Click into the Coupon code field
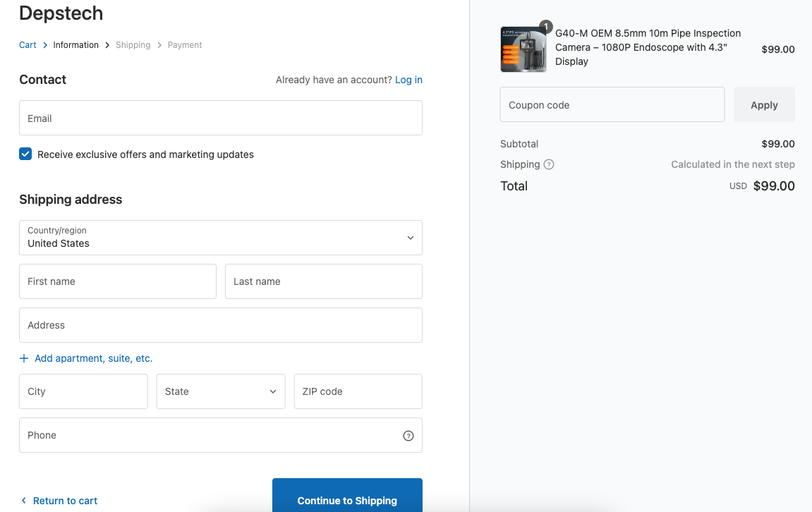The image size is (812, 512). coord(612,105)
